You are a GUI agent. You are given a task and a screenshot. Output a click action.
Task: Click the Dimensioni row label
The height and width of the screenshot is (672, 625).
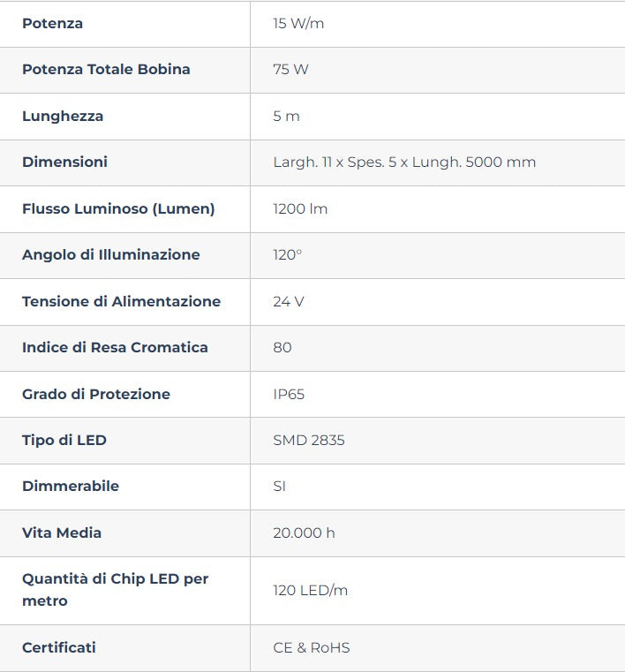point(64,162)
